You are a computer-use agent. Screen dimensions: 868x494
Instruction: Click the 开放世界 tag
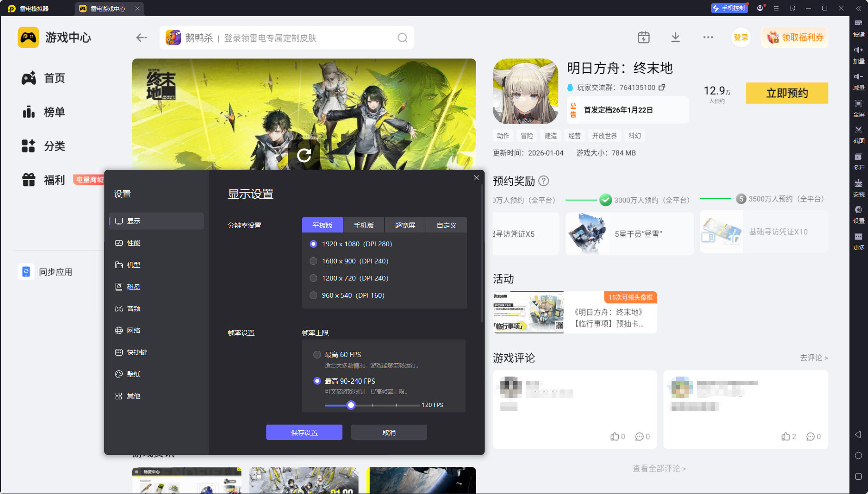[x=605, y=136]
